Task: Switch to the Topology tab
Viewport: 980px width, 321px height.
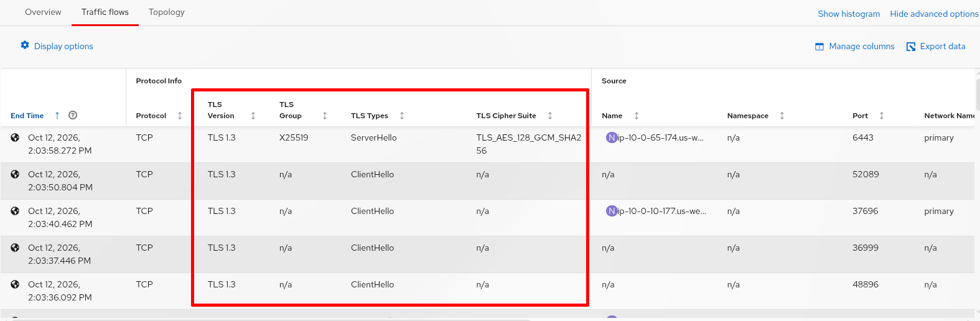Action: click(x=167, y=12)
